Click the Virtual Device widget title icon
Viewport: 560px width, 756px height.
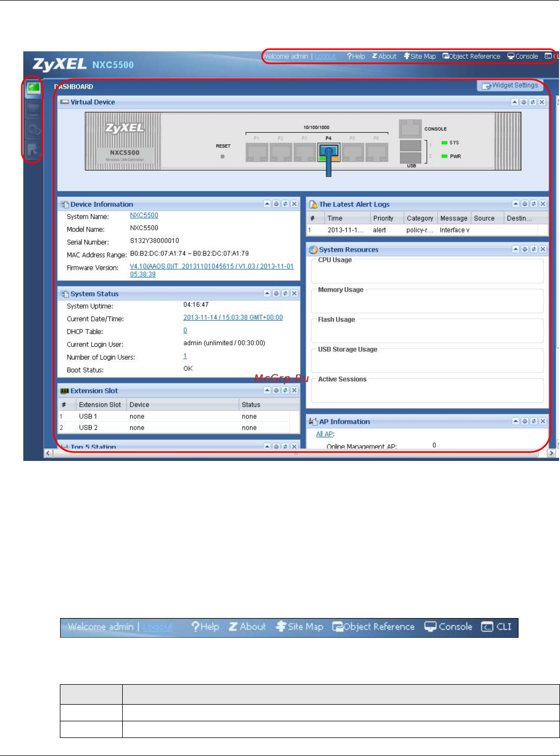pos(65,102)
